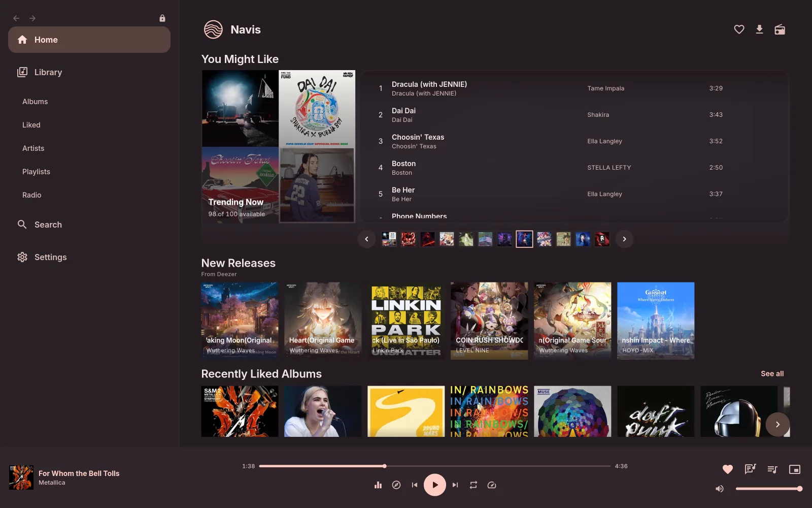
Task: Click the compass discover icon in player
Action: tap(396, 485)
